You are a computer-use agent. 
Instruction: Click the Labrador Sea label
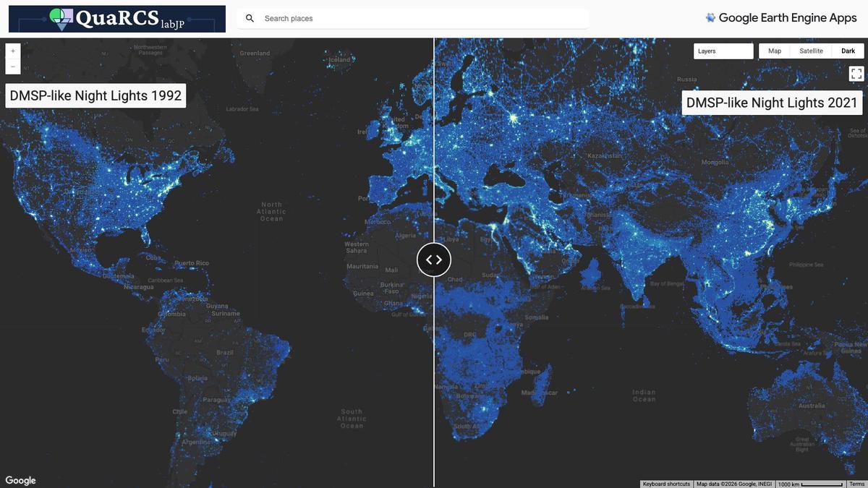242,109
